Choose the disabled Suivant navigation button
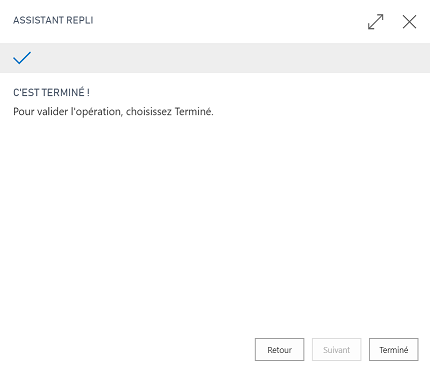 (x=337, y=350)
